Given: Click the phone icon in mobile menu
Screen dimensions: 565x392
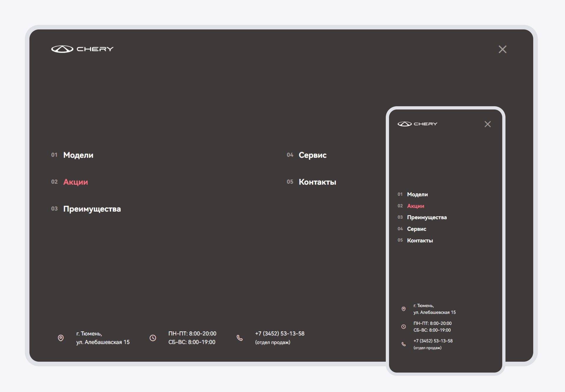Looking at the screenshot, I should 403,344.
